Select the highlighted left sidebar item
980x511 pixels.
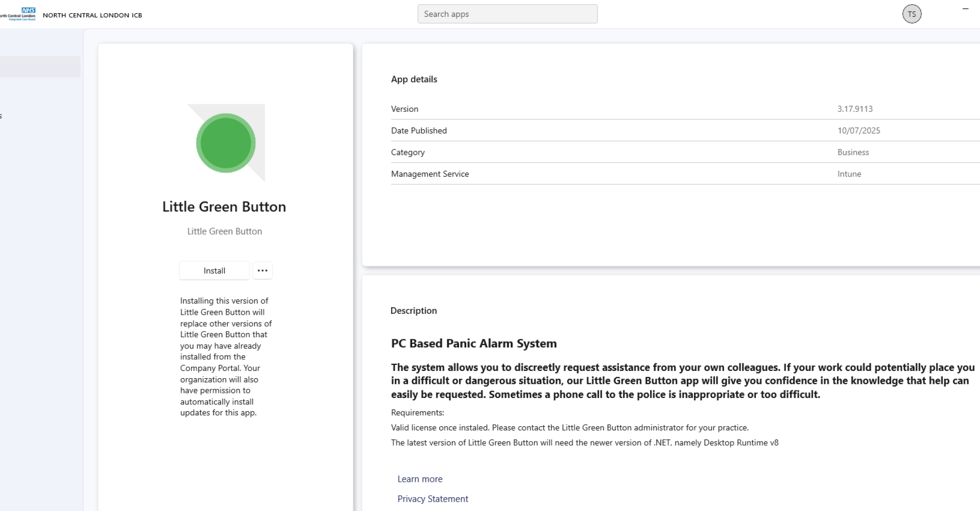point(40,67)
